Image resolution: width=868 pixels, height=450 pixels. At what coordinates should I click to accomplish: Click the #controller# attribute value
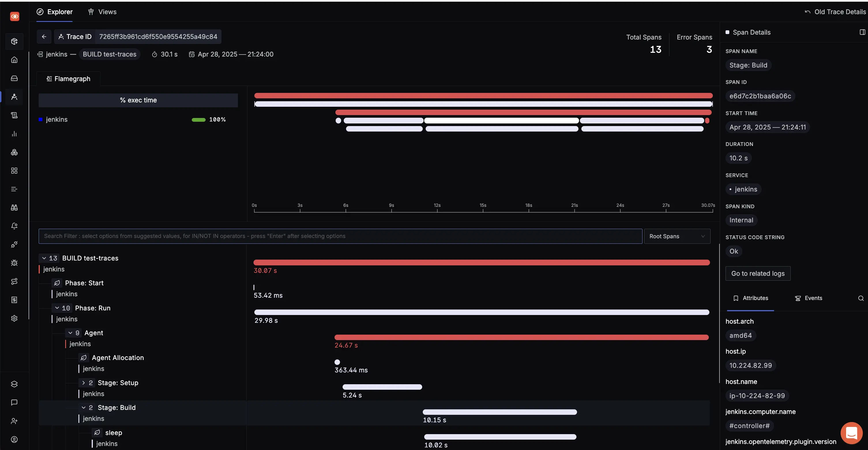(749, 426)
